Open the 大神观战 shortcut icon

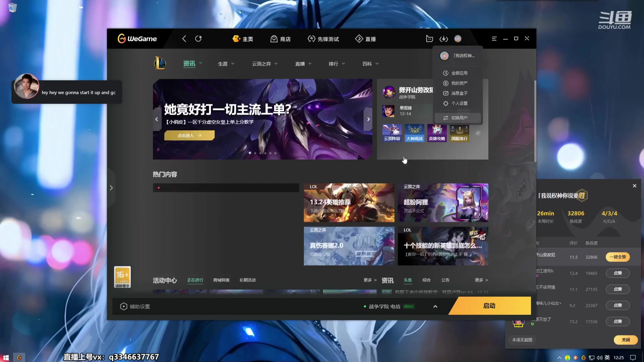415,133
